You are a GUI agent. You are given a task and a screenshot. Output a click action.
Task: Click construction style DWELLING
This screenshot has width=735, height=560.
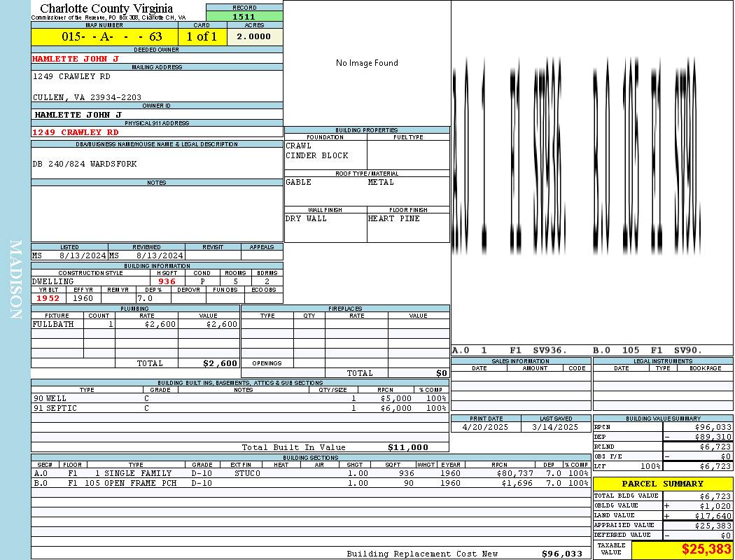pyautogui.click(x=53, y=281)
